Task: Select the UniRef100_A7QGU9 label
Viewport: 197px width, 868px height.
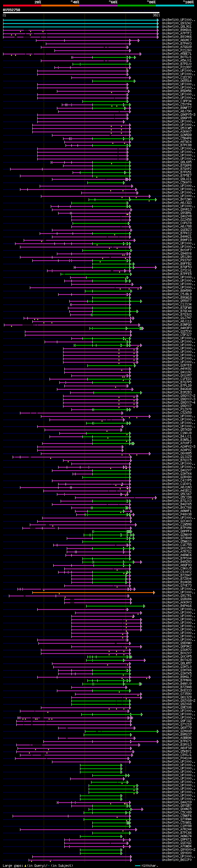Action: click(177, 47)
